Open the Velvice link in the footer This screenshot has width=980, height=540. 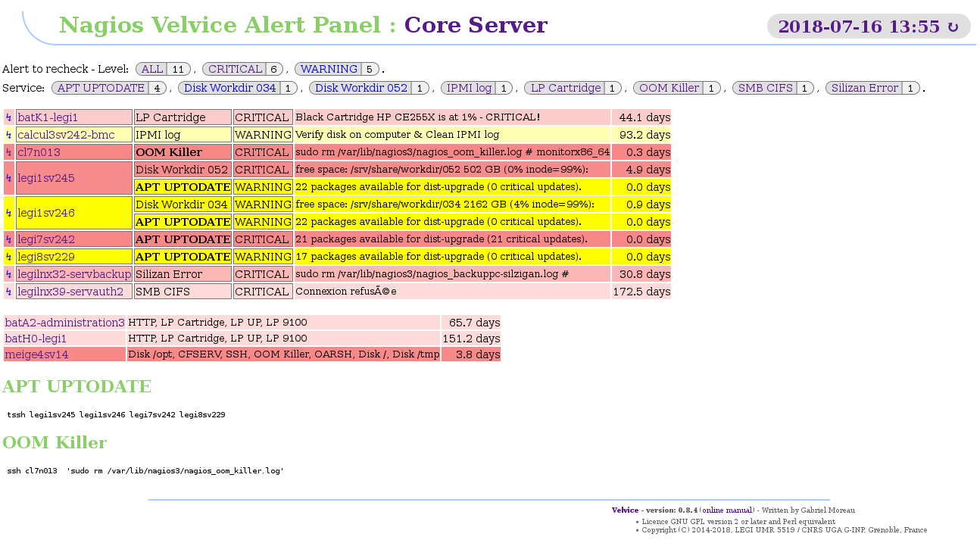[625, 510]
